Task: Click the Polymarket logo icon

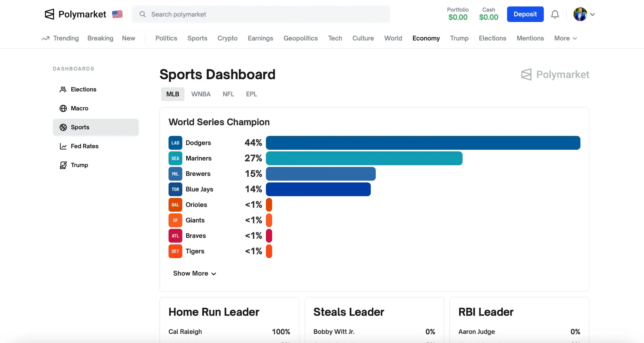Action: 49,14
